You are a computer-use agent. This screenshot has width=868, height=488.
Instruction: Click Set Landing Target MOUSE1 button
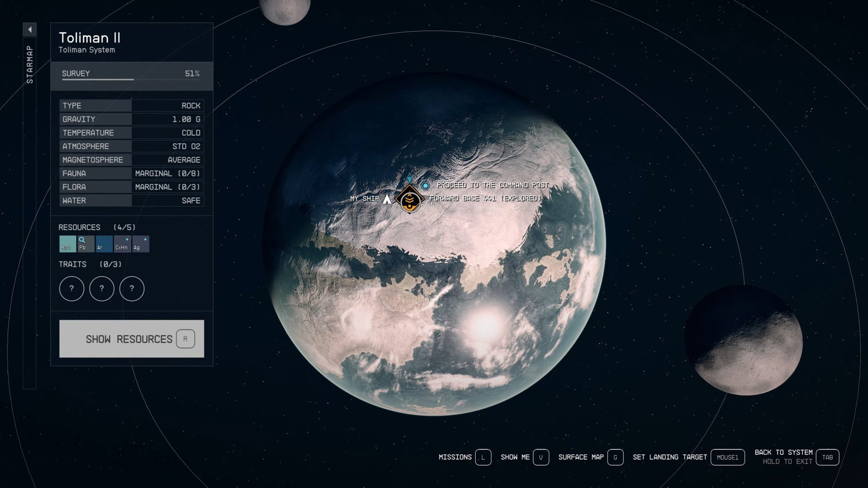point(727,457)
